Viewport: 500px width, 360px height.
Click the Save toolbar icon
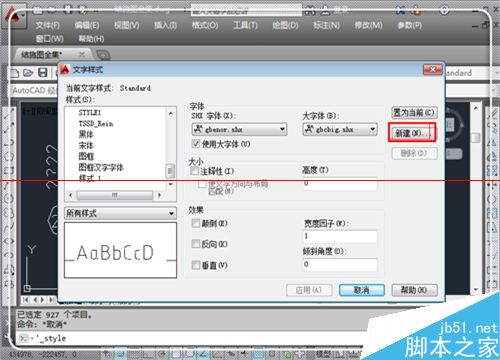click(x=43, y=73)
